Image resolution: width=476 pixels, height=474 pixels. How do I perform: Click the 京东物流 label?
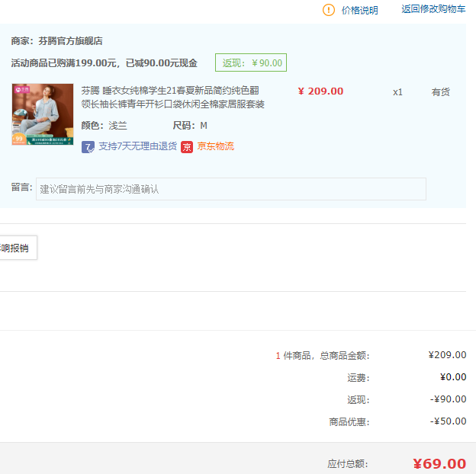pyautogui.click(x=216, y=146)
